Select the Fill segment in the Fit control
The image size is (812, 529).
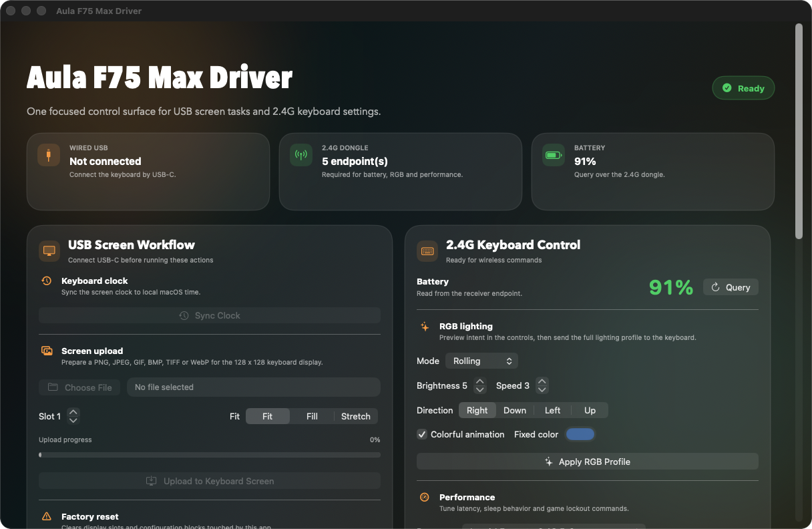[312, 416]
